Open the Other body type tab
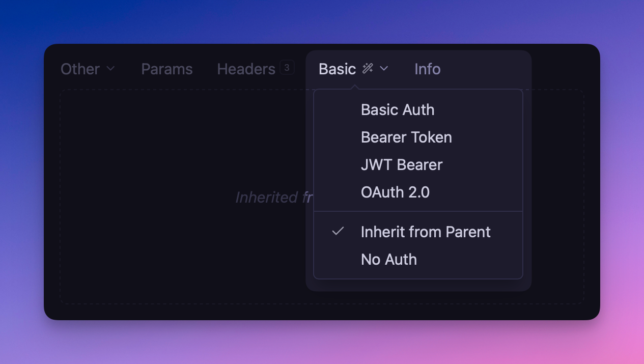 pos(80,69)
